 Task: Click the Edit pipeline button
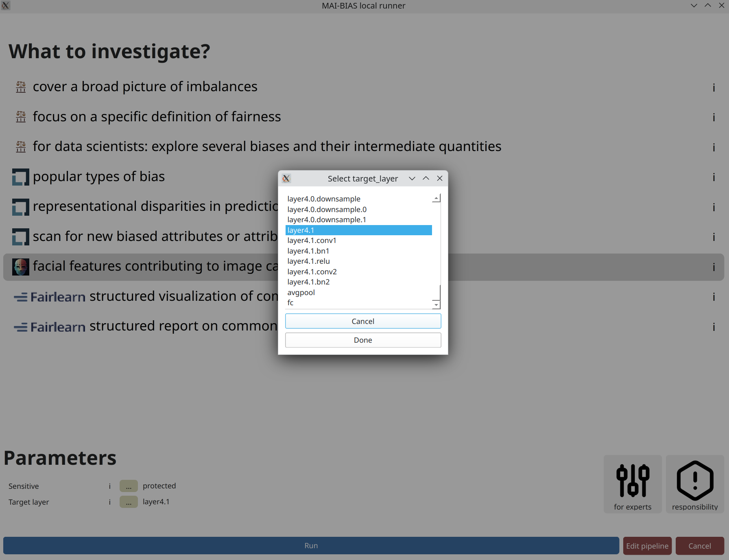(x=647, y=546)
